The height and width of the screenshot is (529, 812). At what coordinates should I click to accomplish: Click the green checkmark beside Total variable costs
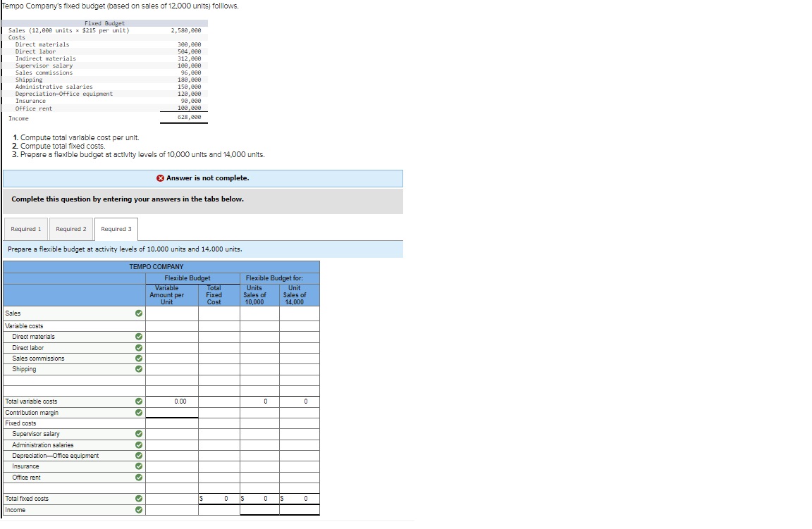coord(140,401)
